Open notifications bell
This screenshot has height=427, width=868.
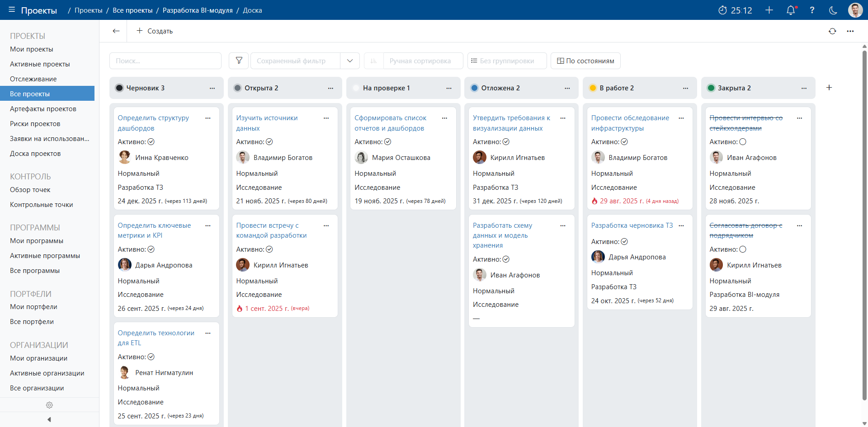point(790,10)
